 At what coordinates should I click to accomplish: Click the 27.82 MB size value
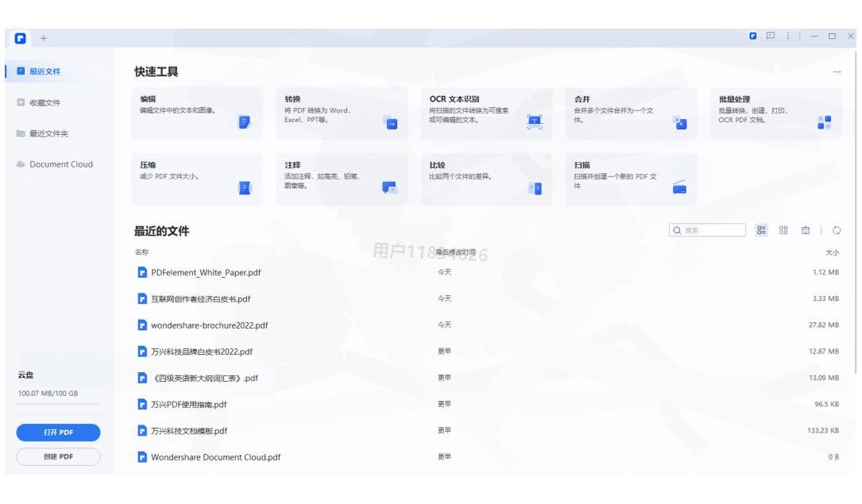[824, 325]
